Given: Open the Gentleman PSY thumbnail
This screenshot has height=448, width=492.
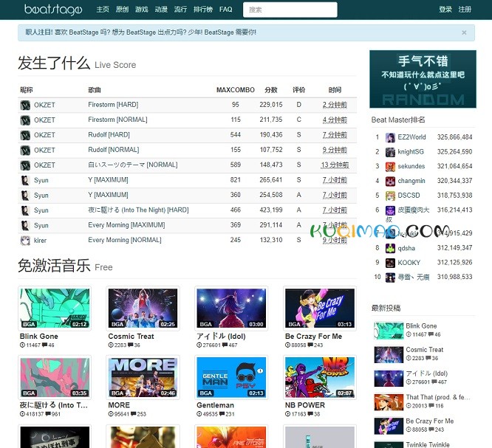Looking at the screenshot, I should (x=231, y=377).
